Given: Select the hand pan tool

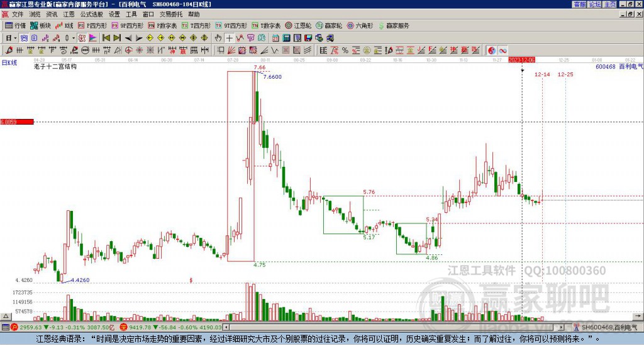Looking at the screenshot, I should [x=218, y=38].
